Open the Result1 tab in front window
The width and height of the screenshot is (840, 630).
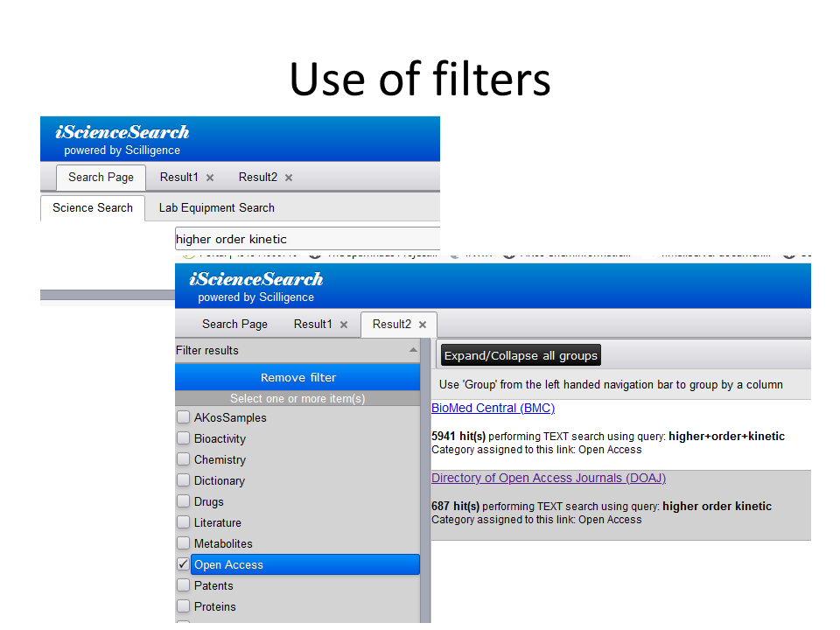coord(313,324)
